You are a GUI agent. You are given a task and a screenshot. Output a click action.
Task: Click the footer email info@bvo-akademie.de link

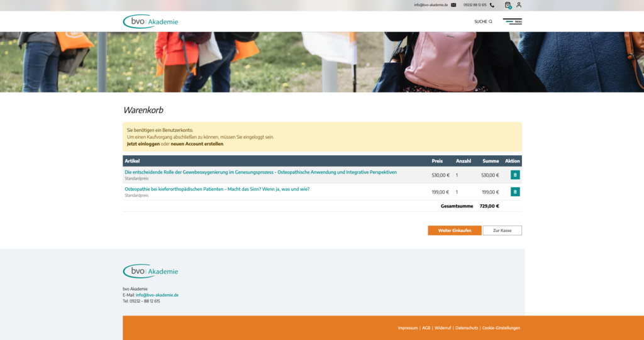point(157,295)
